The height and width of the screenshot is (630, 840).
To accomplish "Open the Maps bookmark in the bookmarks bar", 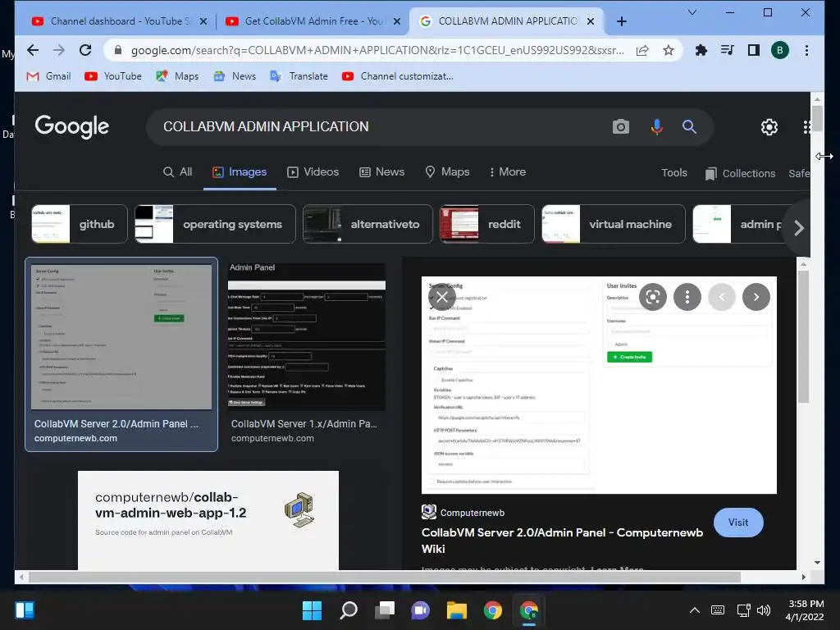I will (177, 76).
